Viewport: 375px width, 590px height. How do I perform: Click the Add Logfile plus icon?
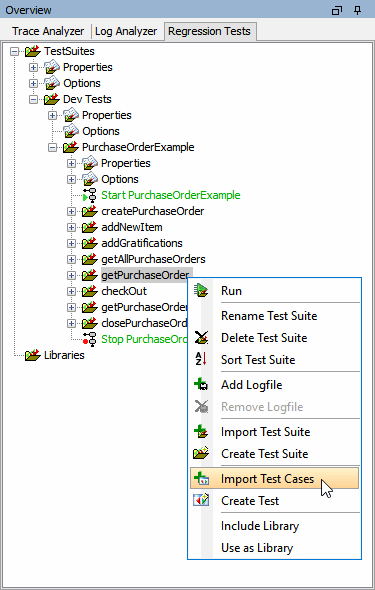201,385
